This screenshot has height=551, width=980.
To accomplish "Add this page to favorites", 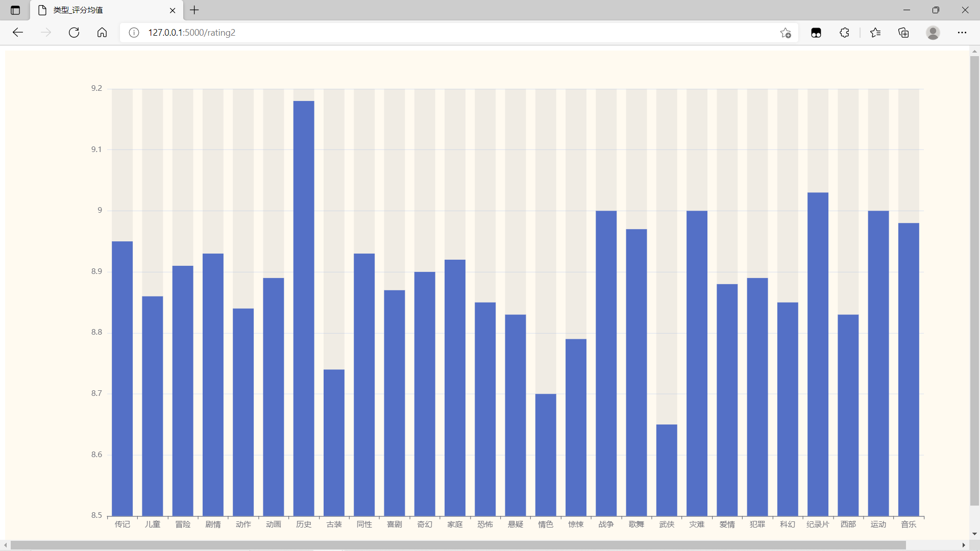I will pyautogui.click(x=786, y=33).
